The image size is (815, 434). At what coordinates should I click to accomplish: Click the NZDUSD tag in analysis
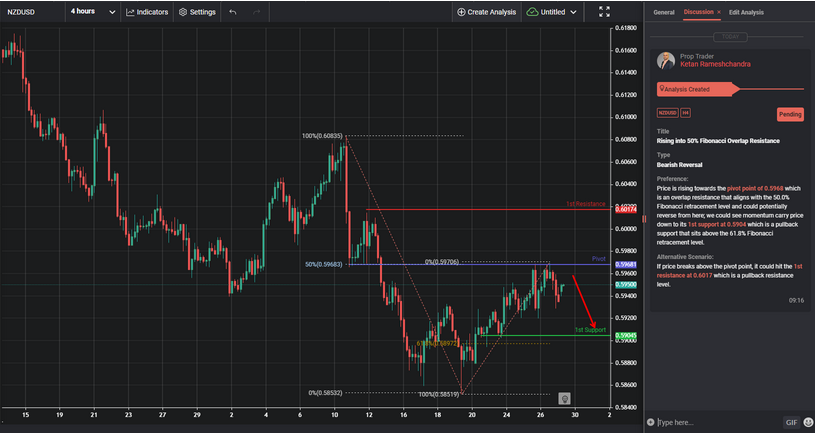(667, 113)
